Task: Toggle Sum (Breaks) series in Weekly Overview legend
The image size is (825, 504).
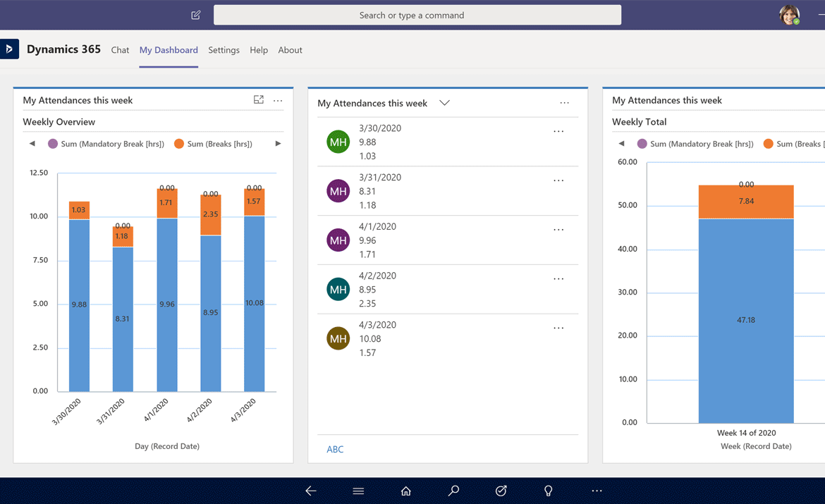Action: (212, 144)
